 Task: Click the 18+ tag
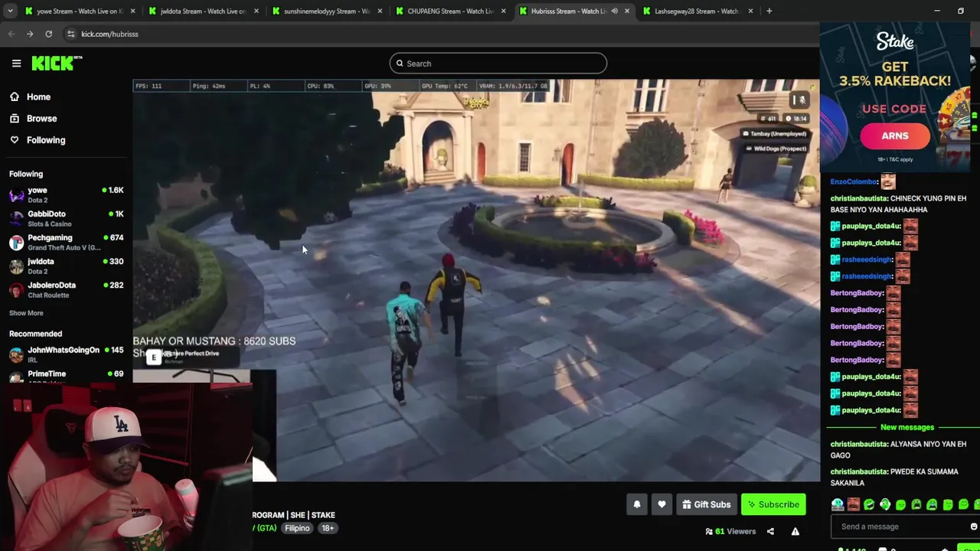click(328, 528)
